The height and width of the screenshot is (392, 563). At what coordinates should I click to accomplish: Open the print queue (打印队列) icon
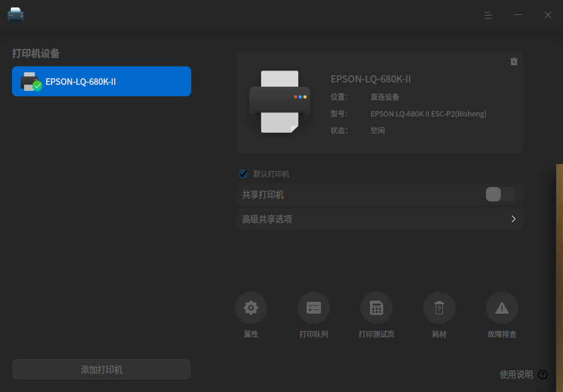click(313, 308)
